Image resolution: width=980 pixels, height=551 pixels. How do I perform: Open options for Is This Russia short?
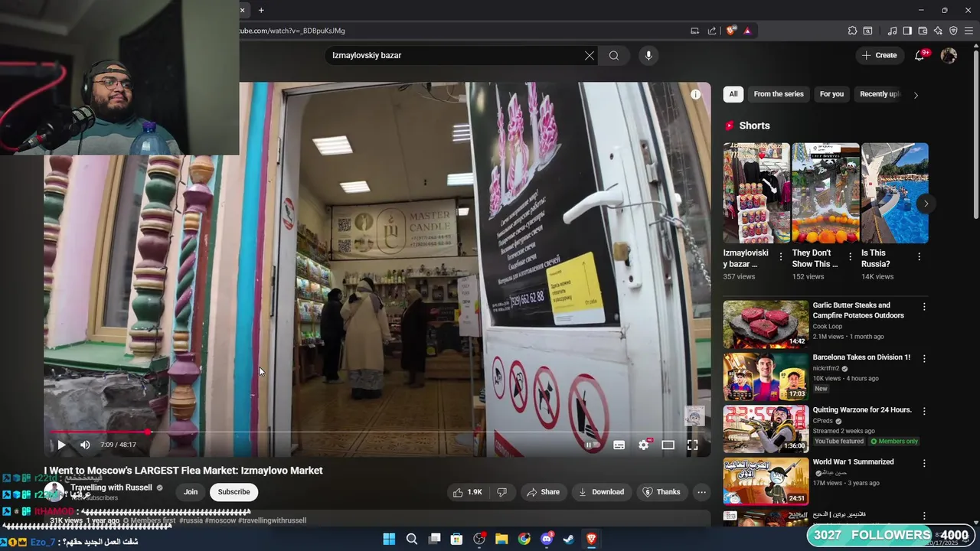coord(919,256)
